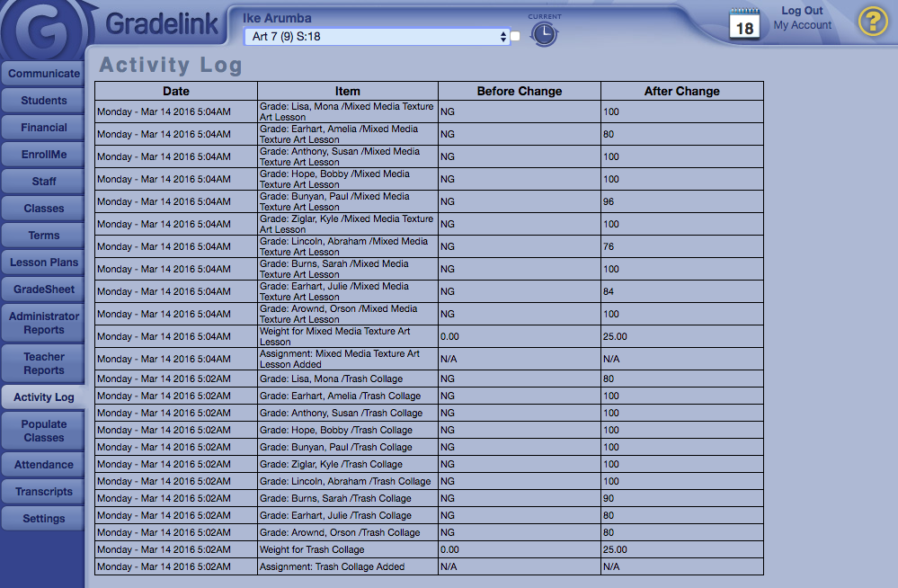Click the Date column header
Image resolution: width=898 pixels, height=588 pixels.
176,91
